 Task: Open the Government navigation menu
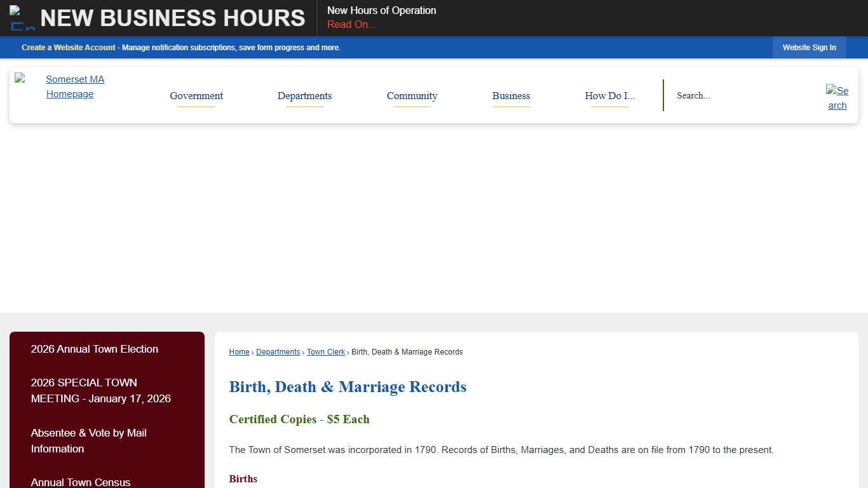(196, 96)
